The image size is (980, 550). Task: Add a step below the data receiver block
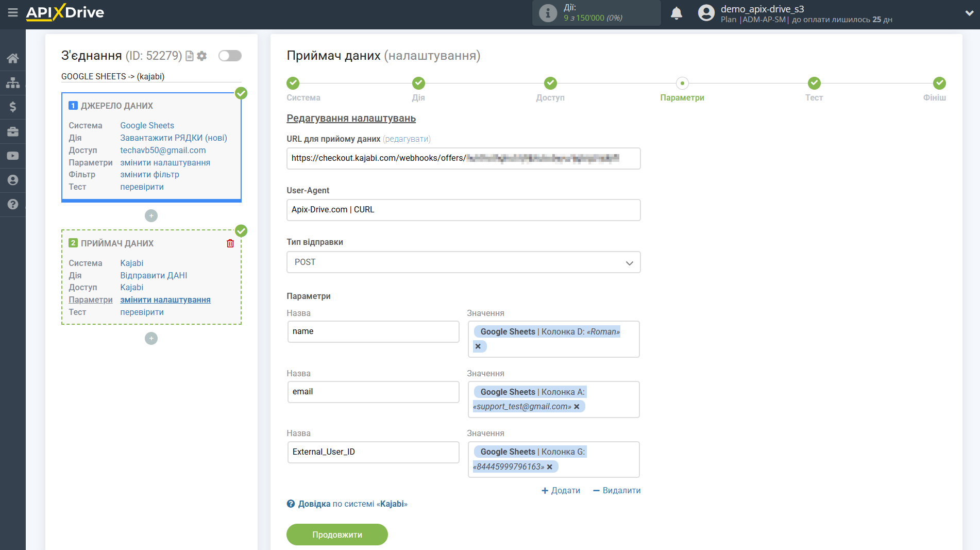(x=151, y=339)
